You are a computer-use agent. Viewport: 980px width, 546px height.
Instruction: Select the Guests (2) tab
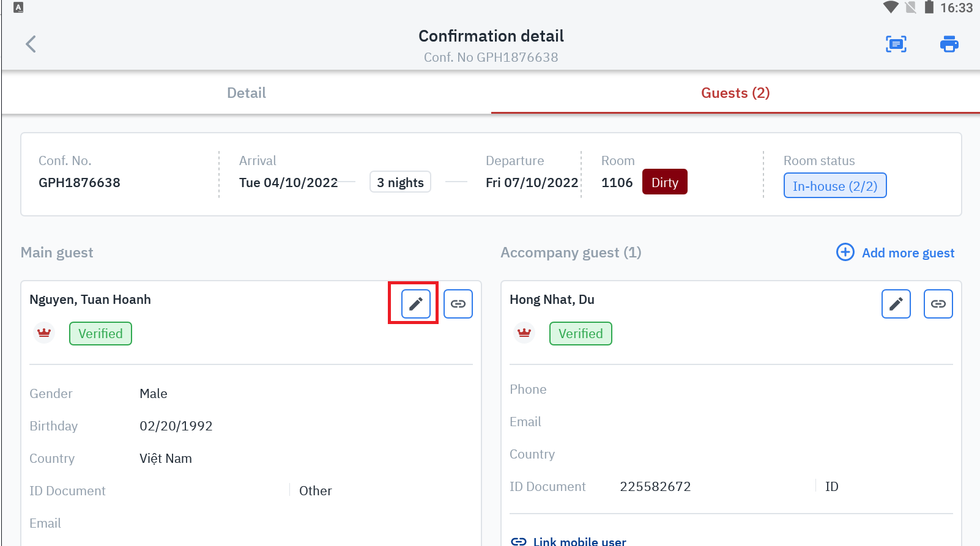tap(735, 93)
